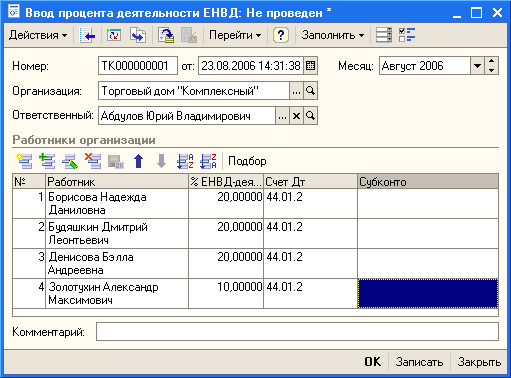
Task: Click the ellipsis button for Ответственный
Action: point(282,116)
